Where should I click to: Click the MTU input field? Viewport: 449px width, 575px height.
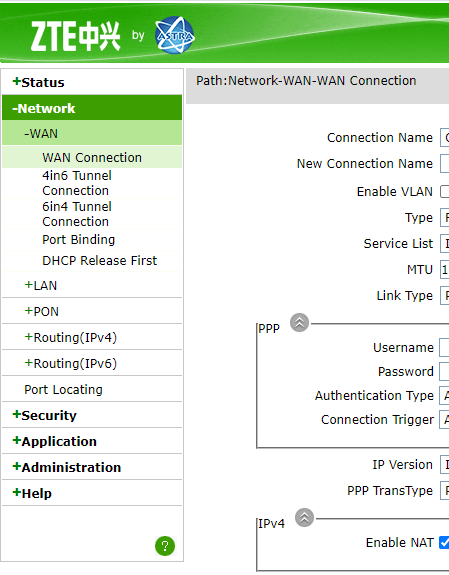click(445, 270)
